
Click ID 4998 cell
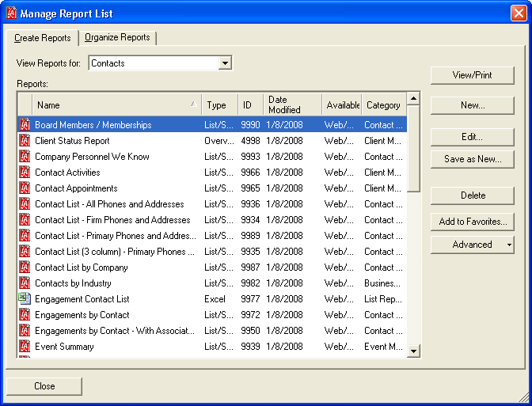(x=250, y=141)
